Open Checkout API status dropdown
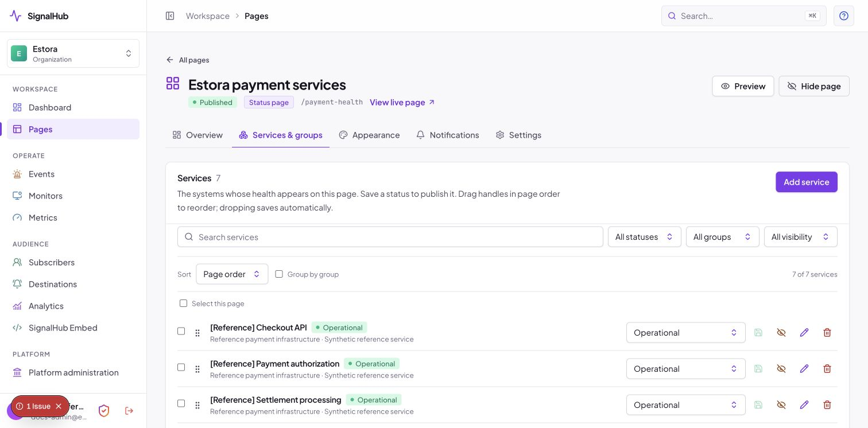 click(x=686, y=333)
